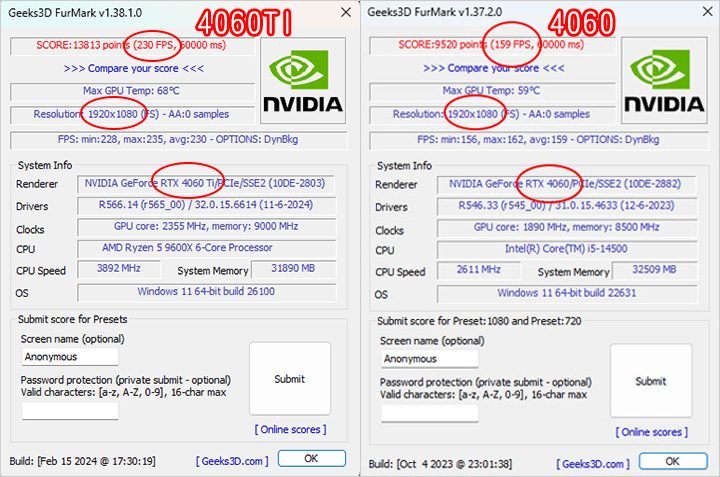Click renderer field showing RTX 4060 Ti
Image resolution: width=720 pixels, height=477 pixels.
coord(205,184)
